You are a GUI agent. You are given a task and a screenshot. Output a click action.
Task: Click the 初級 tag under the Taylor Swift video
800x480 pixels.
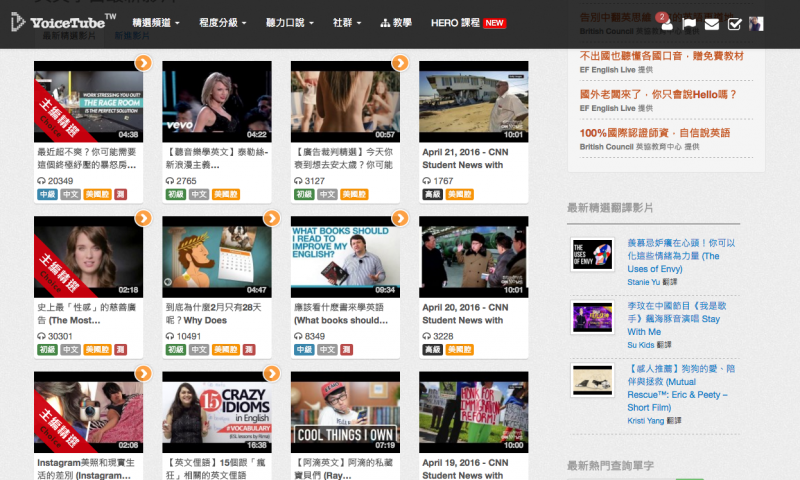pos(176,194)
